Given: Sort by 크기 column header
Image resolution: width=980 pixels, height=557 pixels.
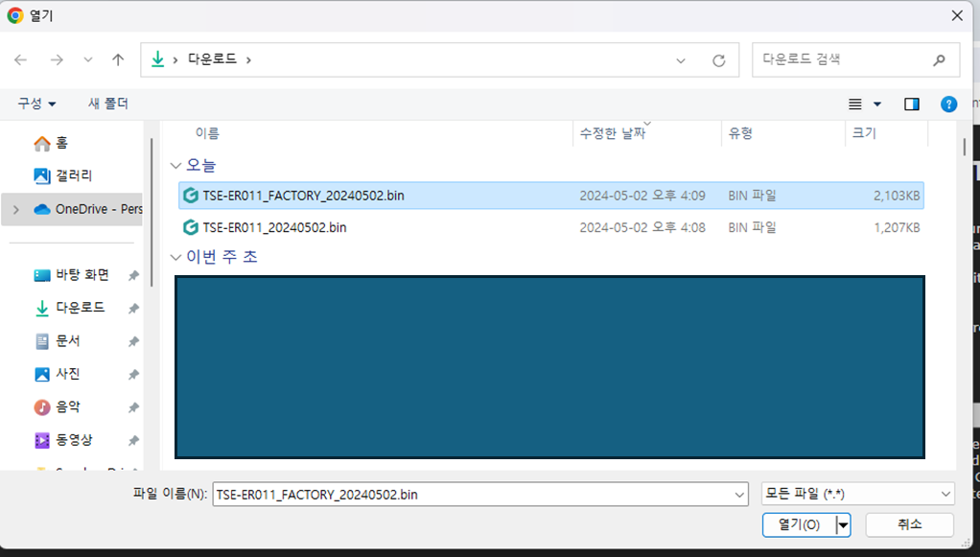Looking at the screenshot, I should tap(864, 133).
